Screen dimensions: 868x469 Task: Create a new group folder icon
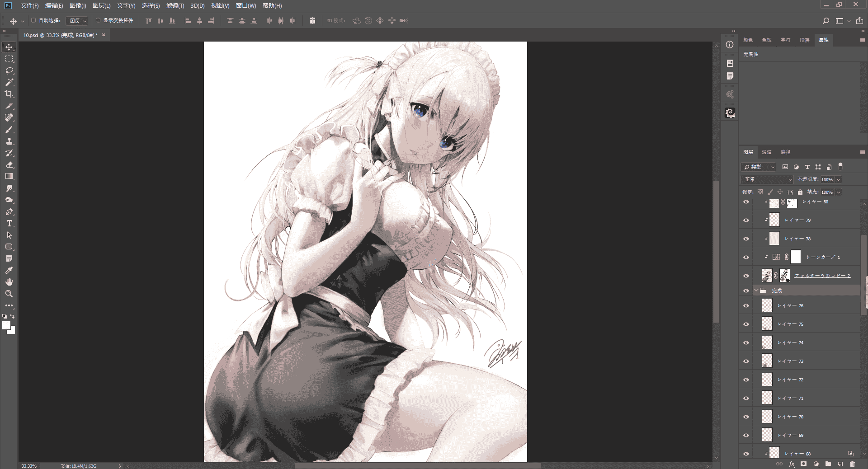click(x=828, y=464)
